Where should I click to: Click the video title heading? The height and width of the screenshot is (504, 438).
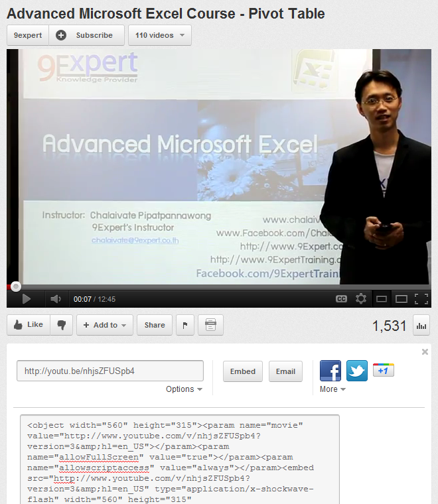166,14
